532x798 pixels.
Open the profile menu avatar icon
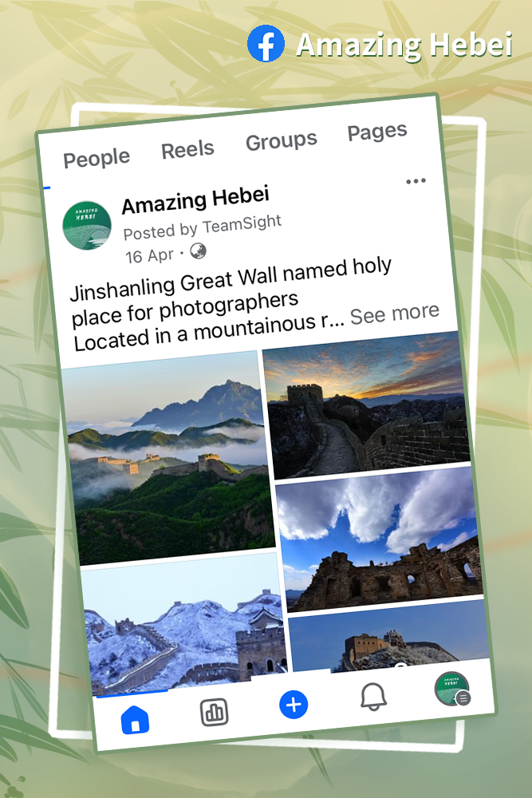point(452,689)
